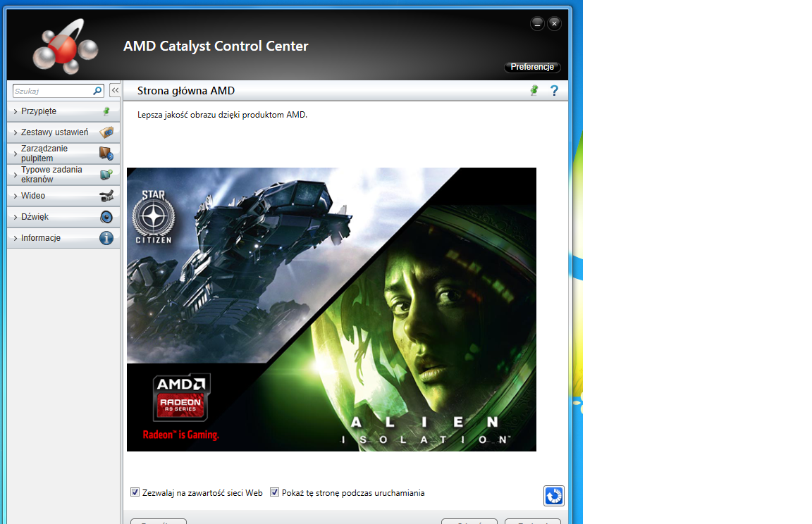The height and width of the screenshot is (524, 812).
Task: Click the Zestawy ustawień icon
Action: [x=106, y=132]
